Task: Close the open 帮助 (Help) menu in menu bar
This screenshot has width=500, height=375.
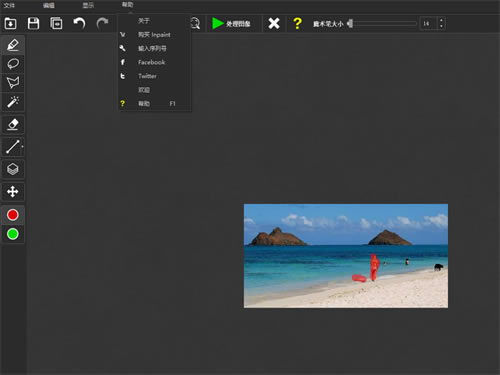Action: [x=127, y=5]
